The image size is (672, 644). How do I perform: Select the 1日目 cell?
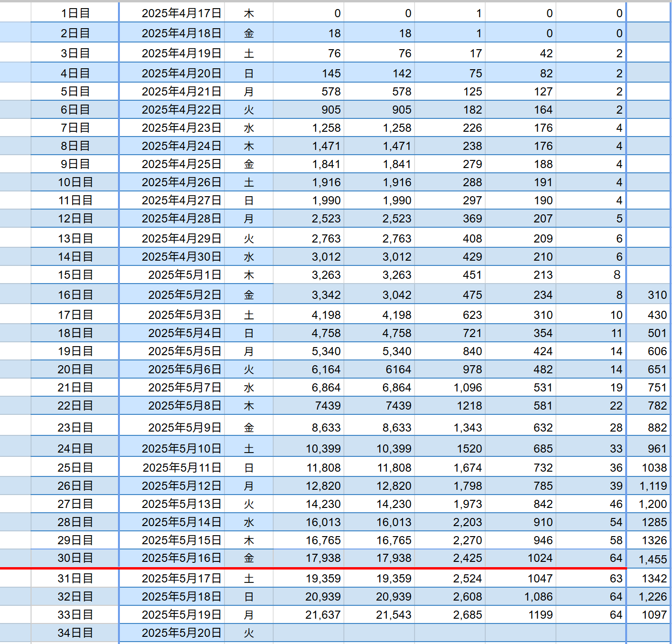pyautogui.click(x=75, y=13)
